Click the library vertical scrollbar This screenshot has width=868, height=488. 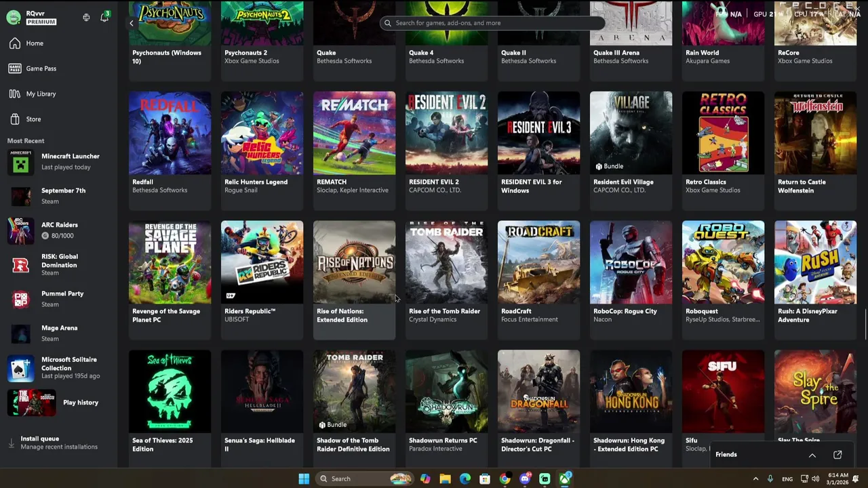click(865, 324)
